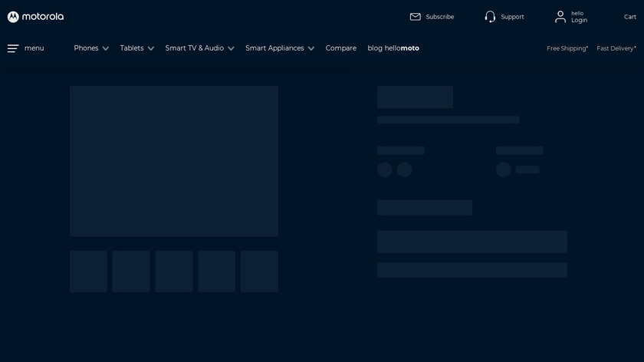Select the Tablets menu label
644x362 pixels.
point(132,48)
